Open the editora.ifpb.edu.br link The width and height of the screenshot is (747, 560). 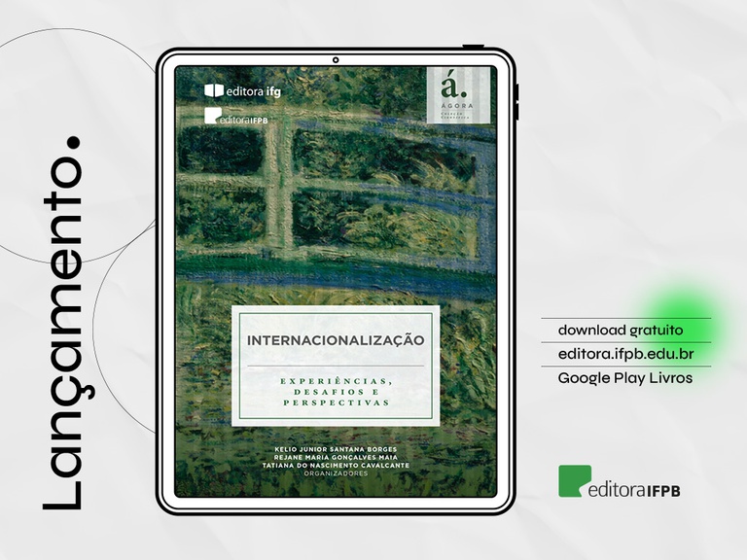click(625, 353)
